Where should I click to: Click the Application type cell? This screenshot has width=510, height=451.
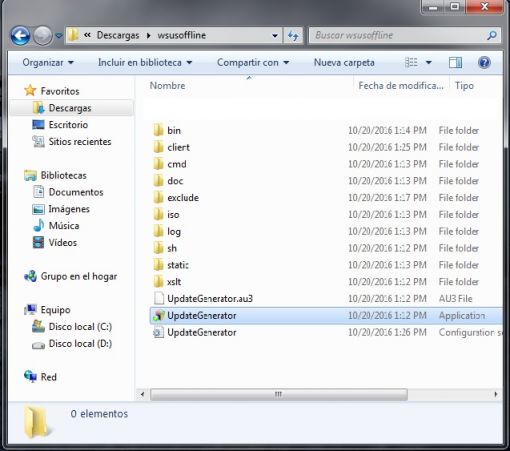click(462, 316)
